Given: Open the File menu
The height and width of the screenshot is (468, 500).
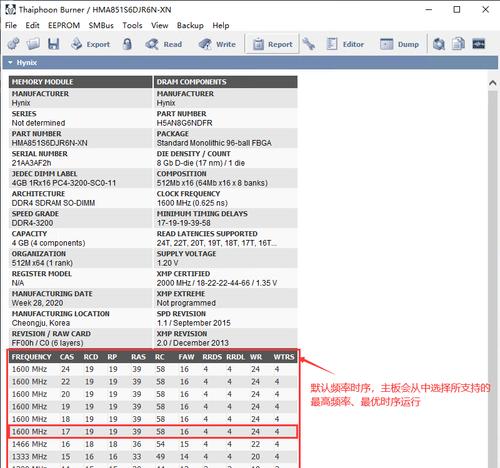Looking at the screenshot, I should 11,25.
